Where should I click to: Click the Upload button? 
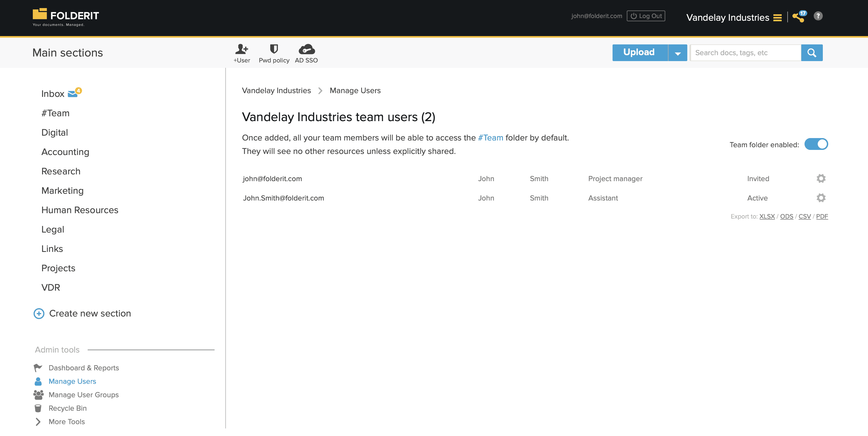(x=640, y=52)
